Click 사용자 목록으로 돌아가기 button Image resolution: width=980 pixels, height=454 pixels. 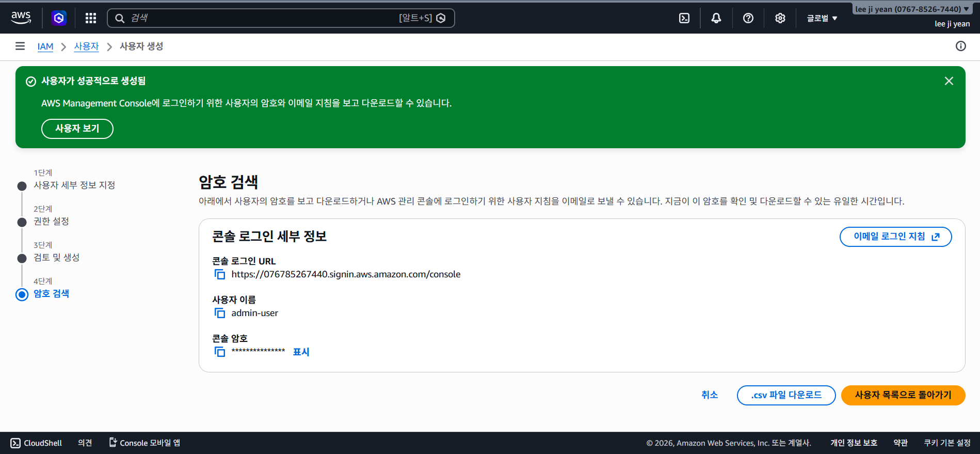pos(903,395)
